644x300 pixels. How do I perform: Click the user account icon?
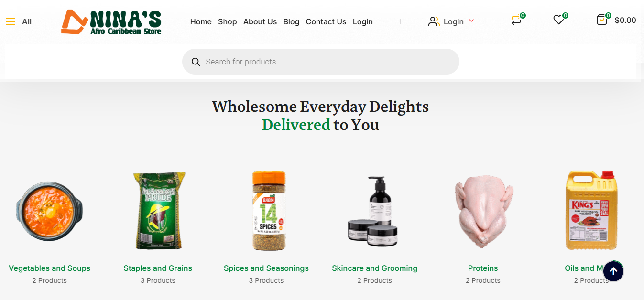[434, 21]
